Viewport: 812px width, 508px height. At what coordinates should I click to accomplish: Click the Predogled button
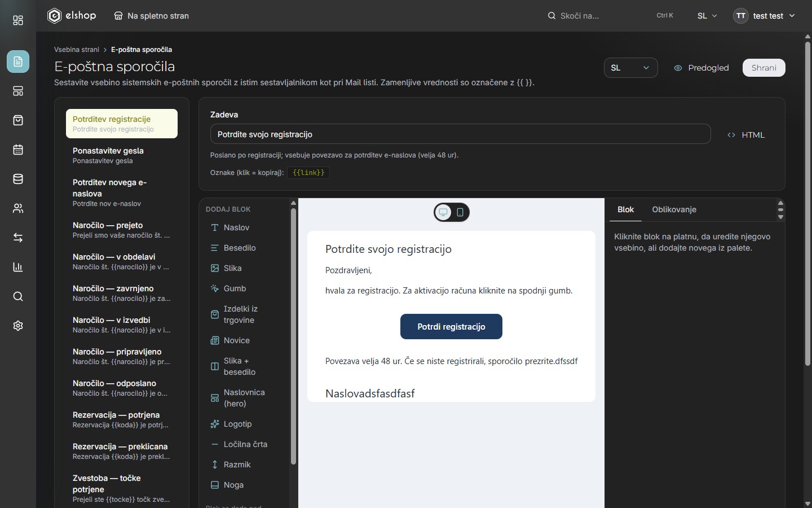[701, 68]
